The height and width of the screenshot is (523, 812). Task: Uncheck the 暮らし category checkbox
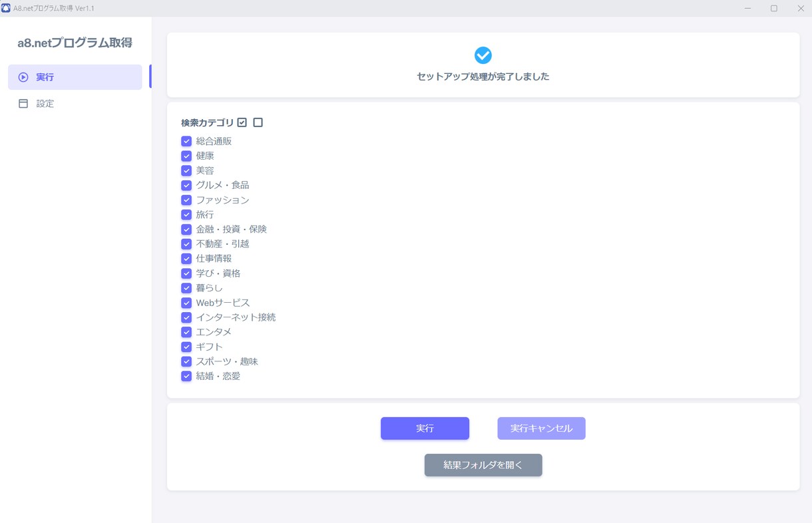tap(186, 288)
